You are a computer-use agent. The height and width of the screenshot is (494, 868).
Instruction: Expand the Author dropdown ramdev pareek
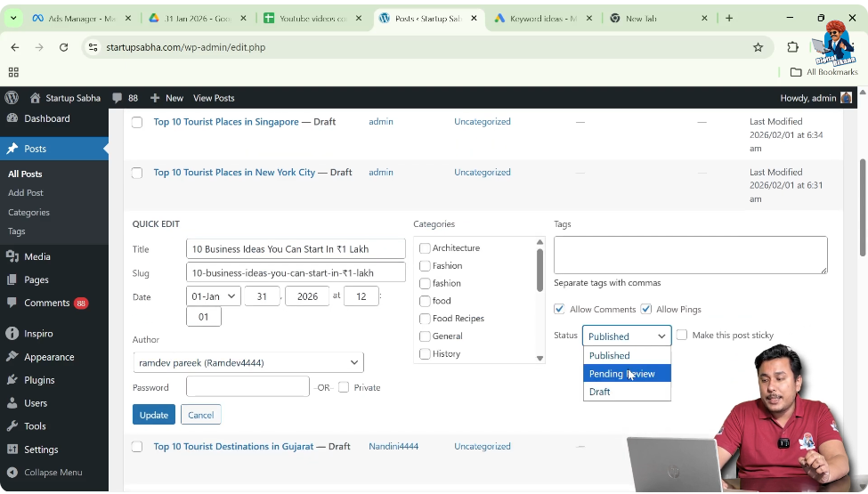point(248,362)
